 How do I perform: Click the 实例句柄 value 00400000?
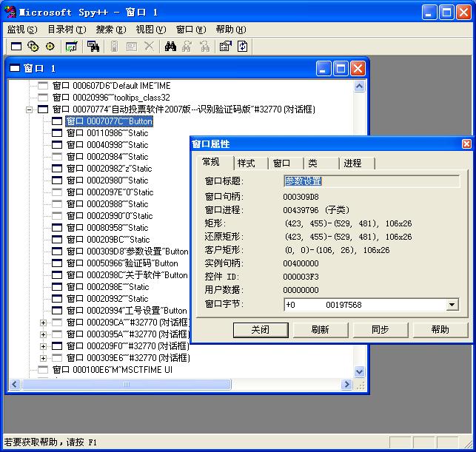[301, 263]
